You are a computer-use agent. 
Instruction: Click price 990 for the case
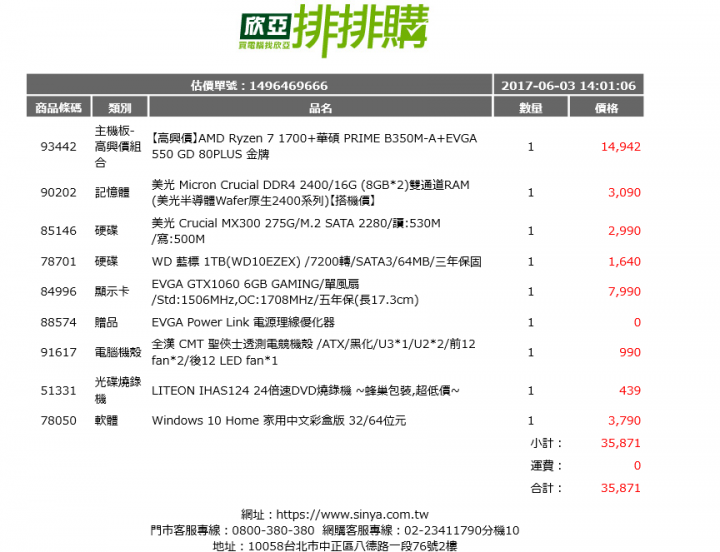click(630, 352)
